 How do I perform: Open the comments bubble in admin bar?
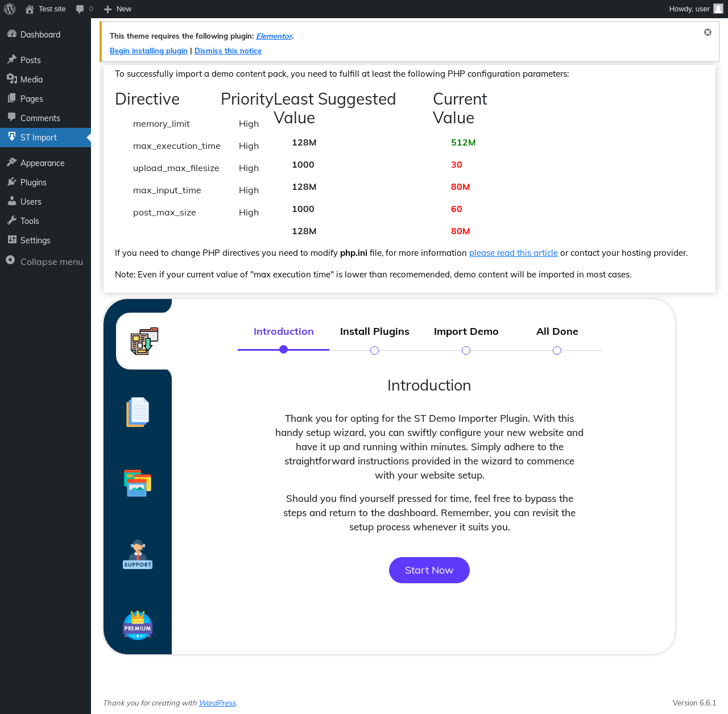point(80,9)
